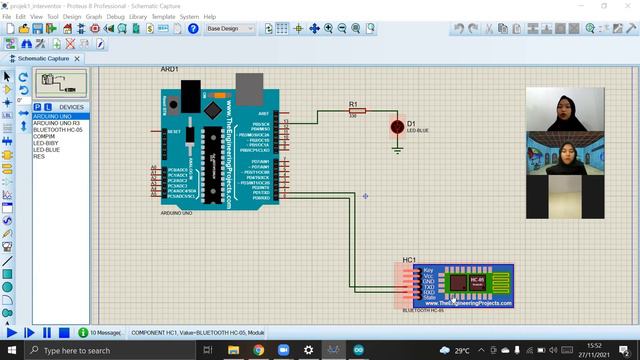This screenshot has width=640, height=360.
Task: Select the Bus mode tool
Action: pos(7,142)
